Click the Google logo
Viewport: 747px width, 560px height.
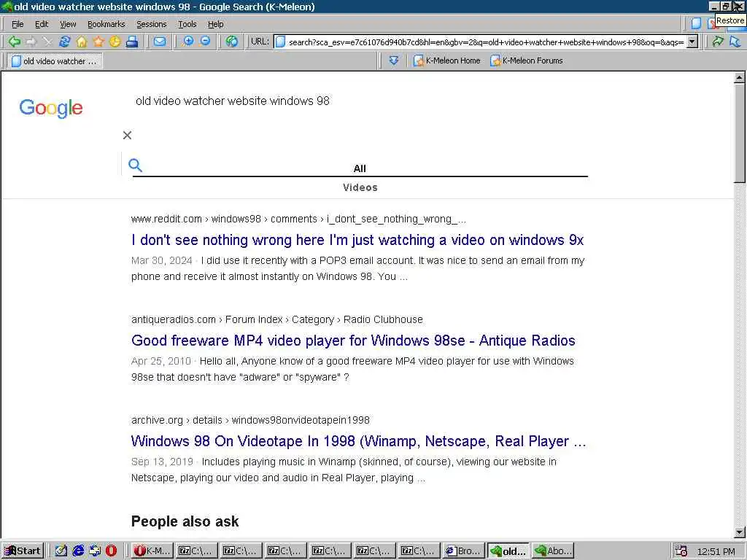pos(51,108)
